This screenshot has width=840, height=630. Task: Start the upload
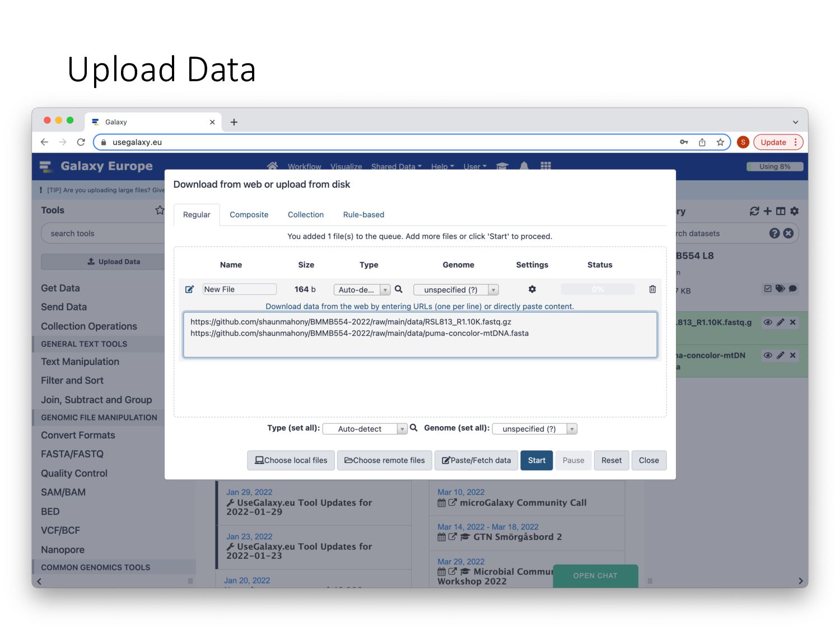[536, 460]
